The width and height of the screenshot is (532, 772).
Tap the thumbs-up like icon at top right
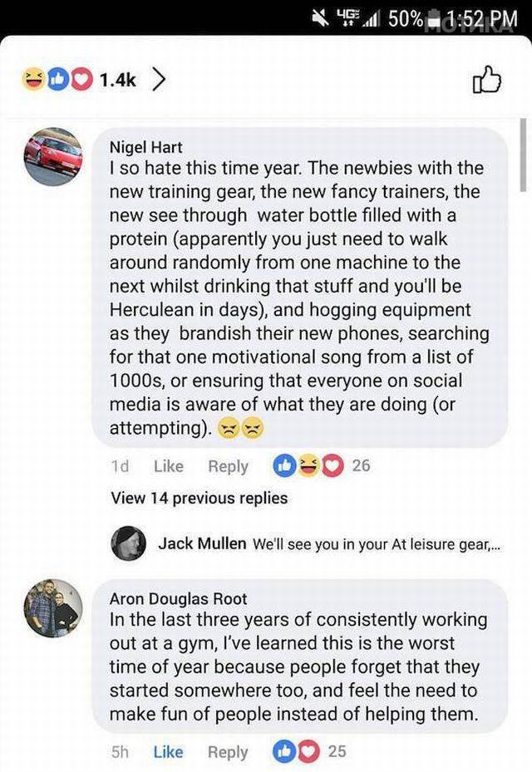click(488, 79)
